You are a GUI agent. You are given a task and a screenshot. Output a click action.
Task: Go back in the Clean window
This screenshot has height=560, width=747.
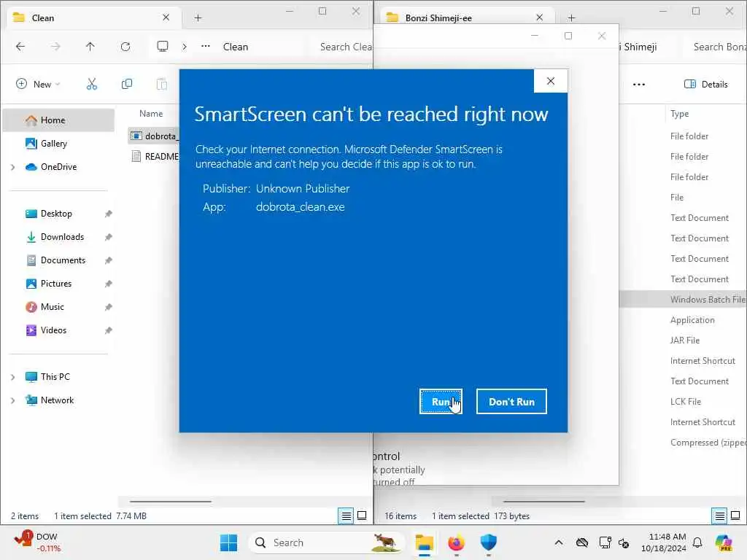click(x=20, y=47)
